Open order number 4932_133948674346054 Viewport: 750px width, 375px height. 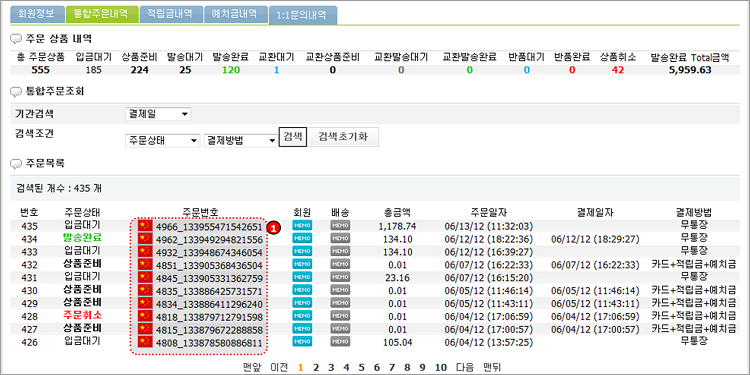[x=209, y=253]
